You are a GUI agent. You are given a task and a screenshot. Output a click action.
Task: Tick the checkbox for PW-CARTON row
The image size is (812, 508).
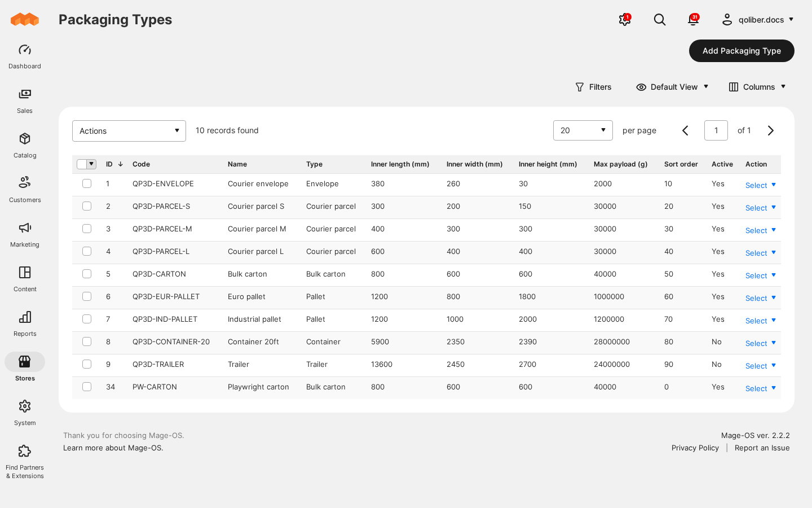[x=87, y=387]
